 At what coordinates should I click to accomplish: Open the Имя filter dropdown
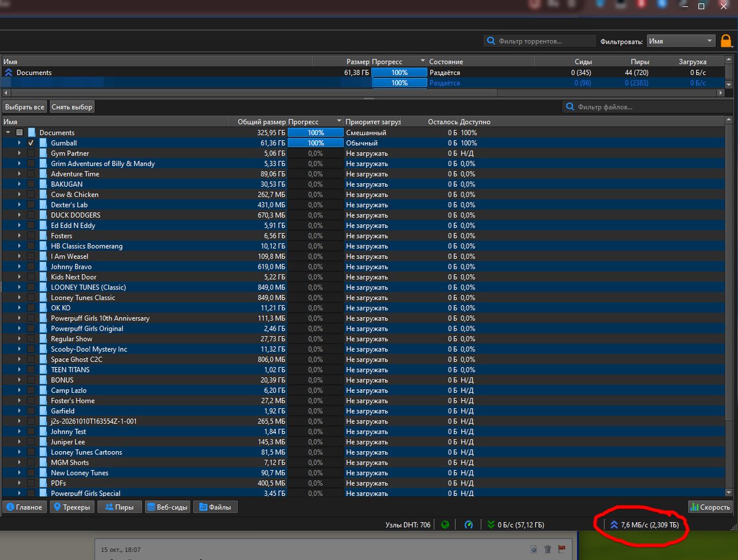coord(681,41)
